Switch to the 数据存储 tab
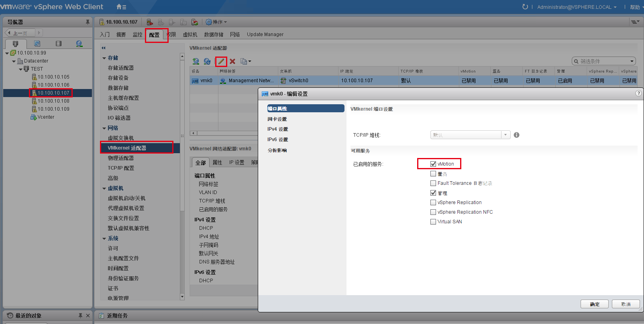 (214, 34)
